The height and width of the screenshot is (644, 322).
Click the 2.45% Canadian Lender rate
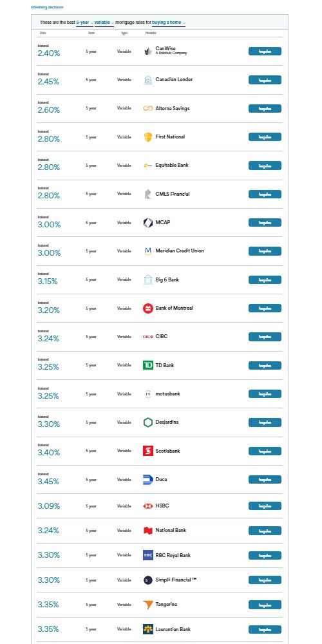pyautogui.click(x=48, y=82)
